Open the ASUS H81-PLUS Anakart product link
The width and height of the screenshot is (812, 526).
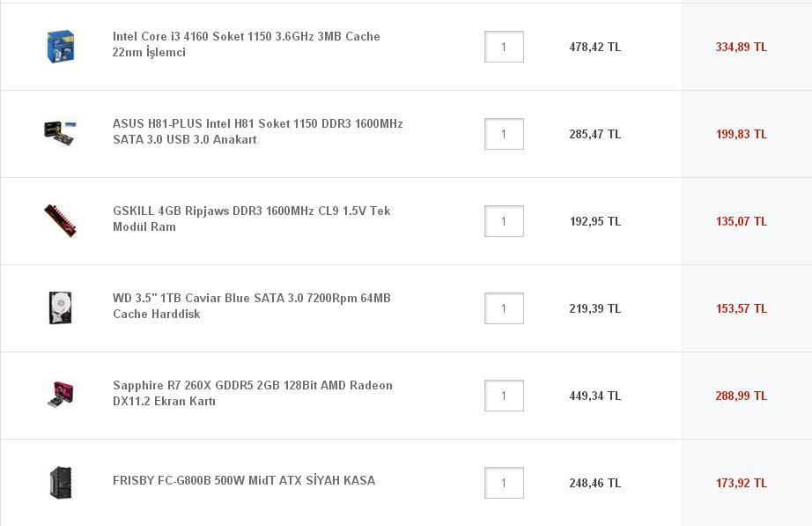tap(257, 131)
